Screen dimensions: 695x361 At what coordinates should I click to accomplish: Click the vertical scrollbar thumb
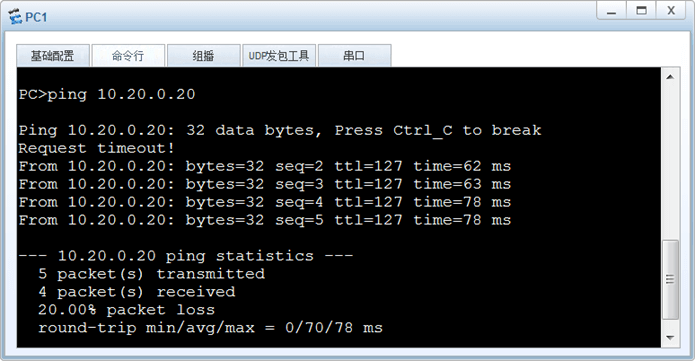tap(670, 279)
